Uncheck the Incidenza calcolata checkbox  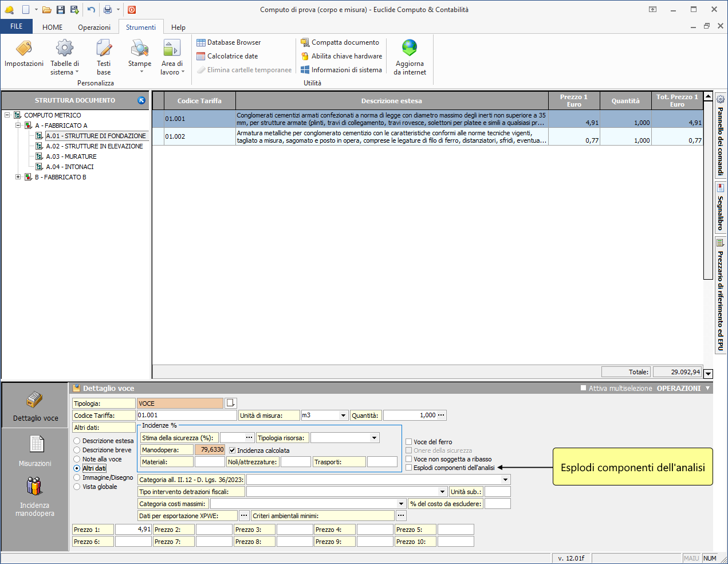tap(232, 451)
